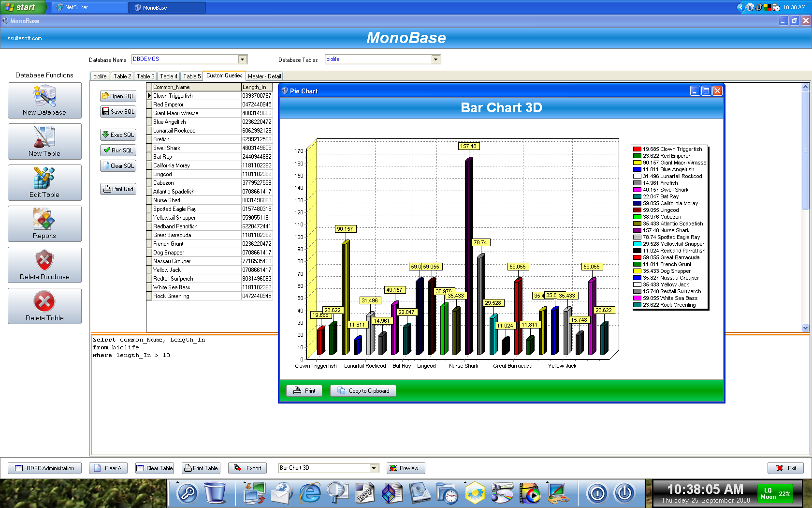
Task: Open the New Table function
Action: click(44, 141)
